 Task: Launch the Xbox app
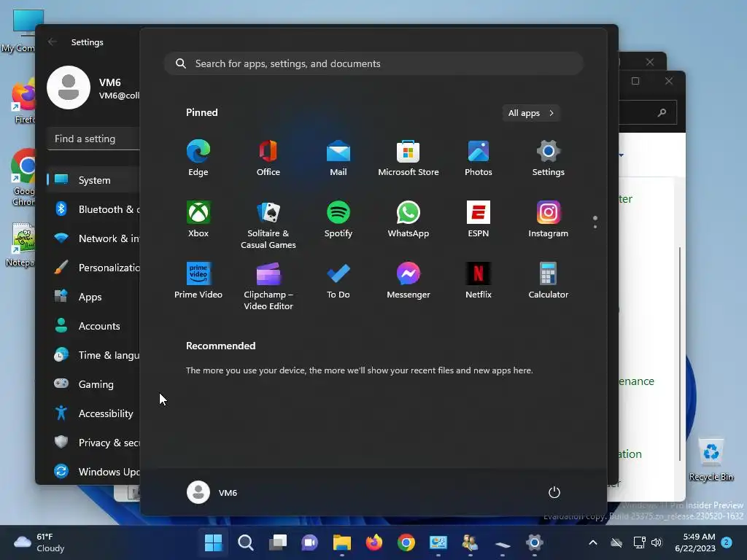(198, 219)
